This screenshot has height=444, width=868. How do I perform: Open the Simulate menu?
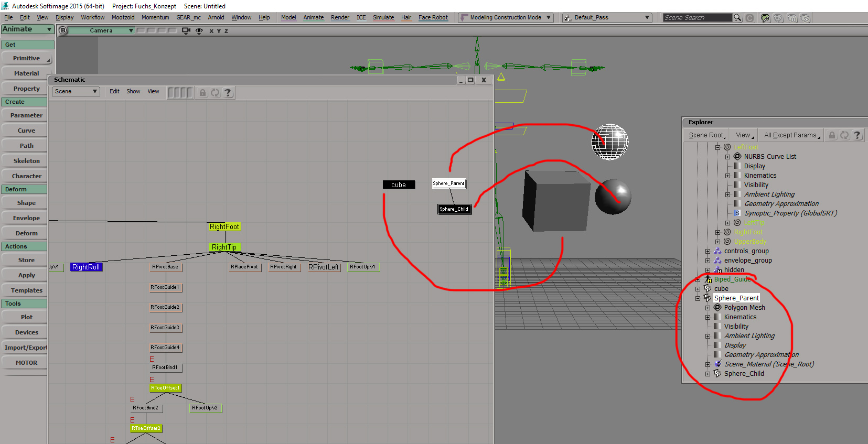point(383,17)
